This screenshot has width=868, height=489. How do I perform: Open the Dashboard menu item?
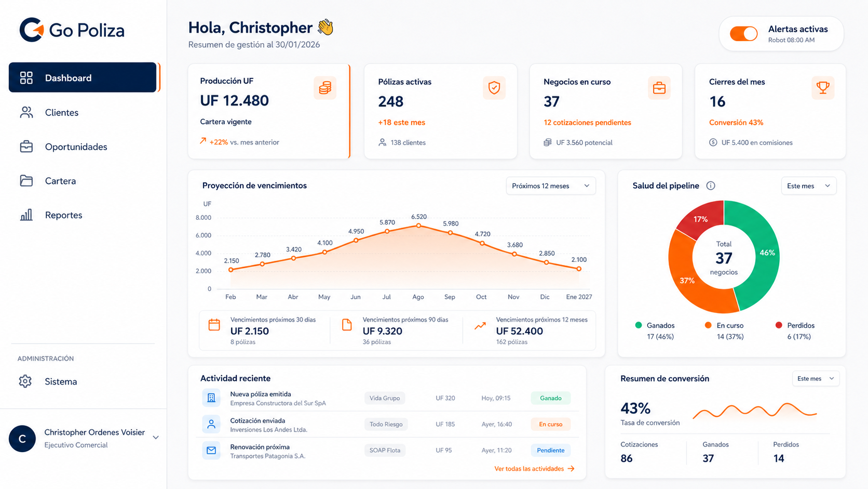click(83, 77)
